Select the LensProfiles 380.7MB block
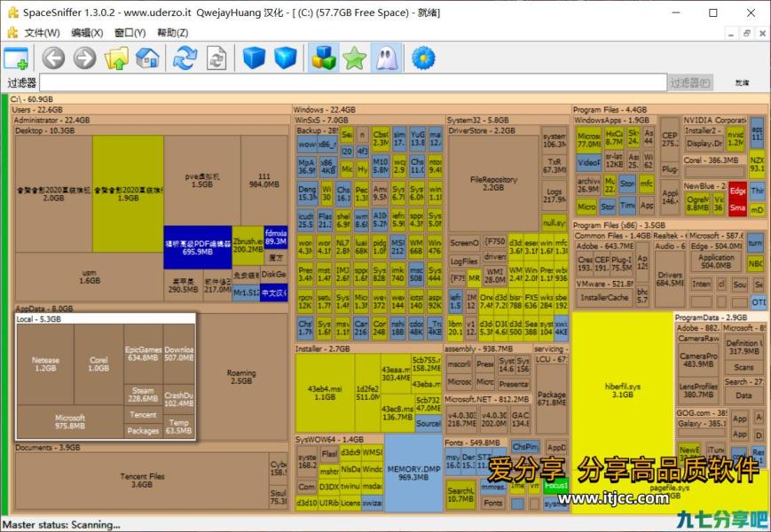 tap(698, 390)
